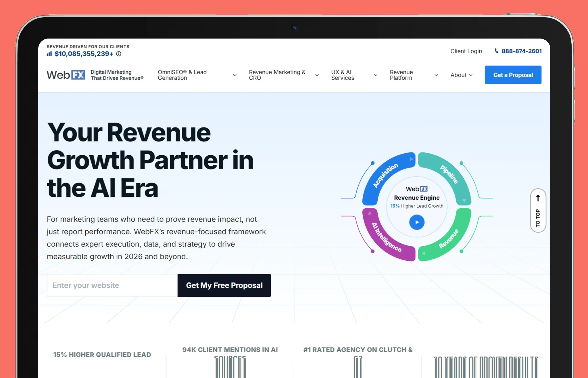Viewport: 588px width, 378px height.
Task: Open the About menu
Action: (458, 75)
